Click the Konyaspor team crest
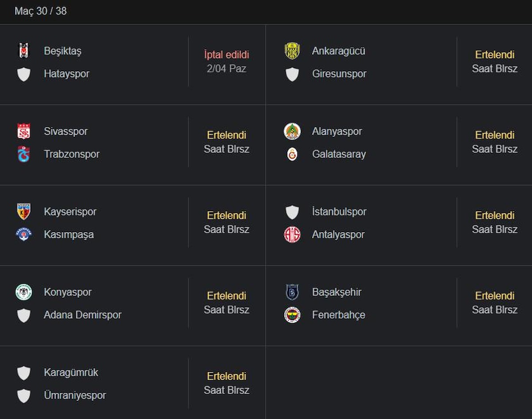This screenshot has width=532, height=419. (23, 292)
